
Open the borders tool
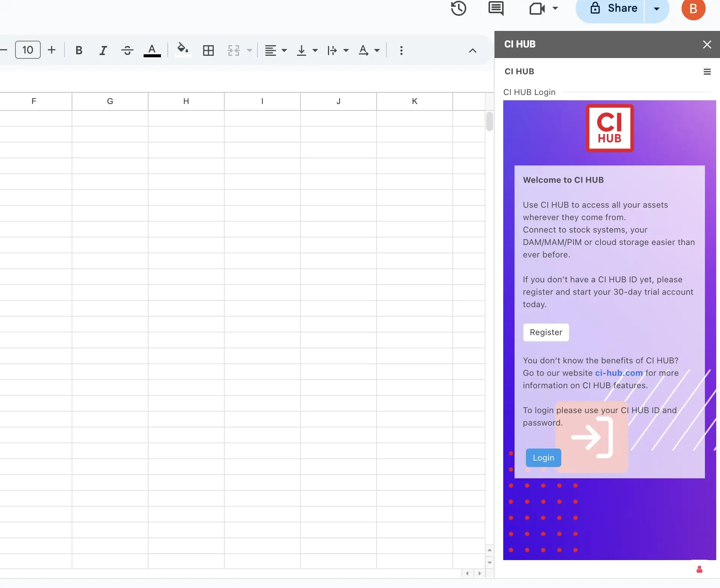(x=208, y=50)
